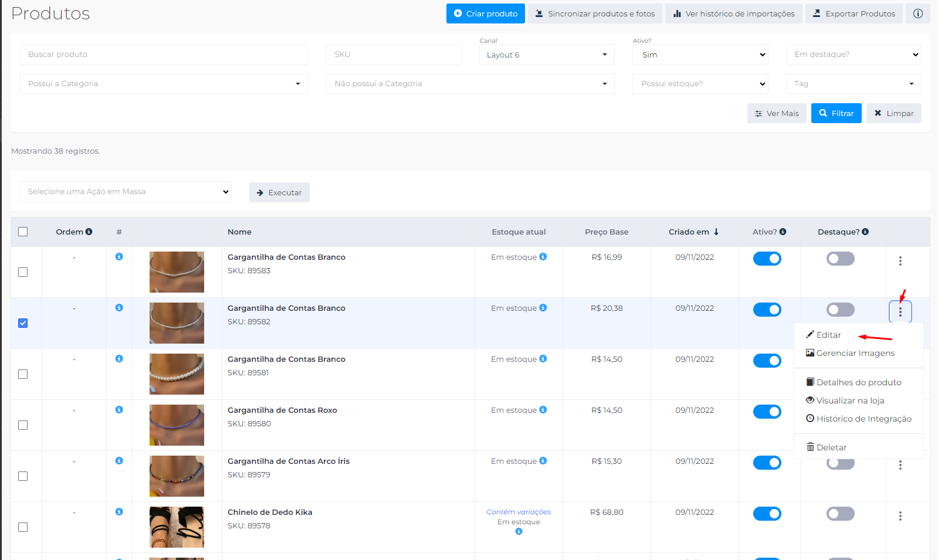Open Ver histórico de importações

point(734,13)
